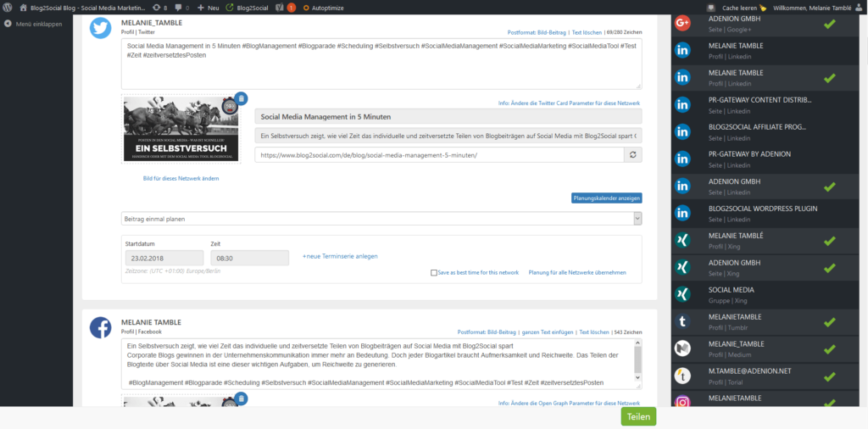The width and height of the screenshot is (868, 429).
Task: Click Info: Ändere die Open Graph Parameter link
Action: (569, 403)
